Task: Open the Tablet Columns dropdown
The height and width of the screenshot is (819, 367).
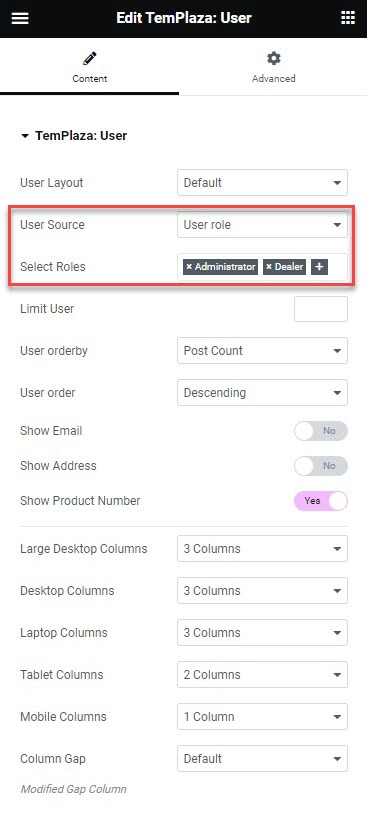Action: pyautogui.click(x=262, y=674)
